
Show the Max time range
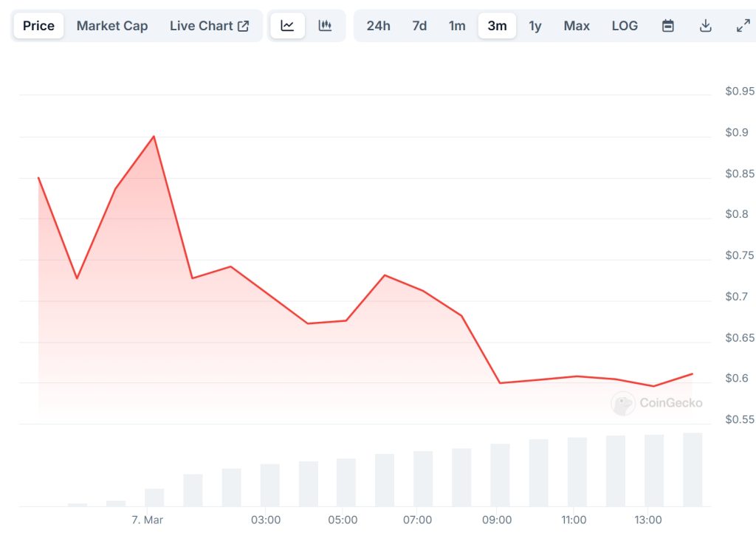tap(577, 26)
